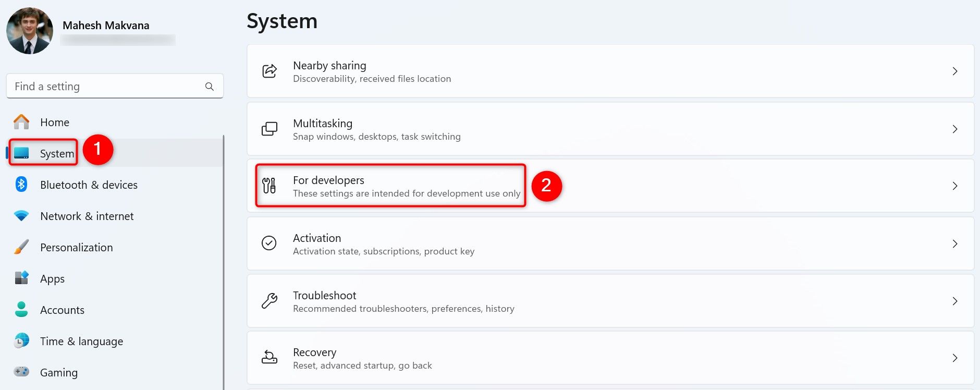The width and height of the screenshot is (980, 390).
Task: Click the Network wifi icon in the sidebar
Action: (21, 216)
